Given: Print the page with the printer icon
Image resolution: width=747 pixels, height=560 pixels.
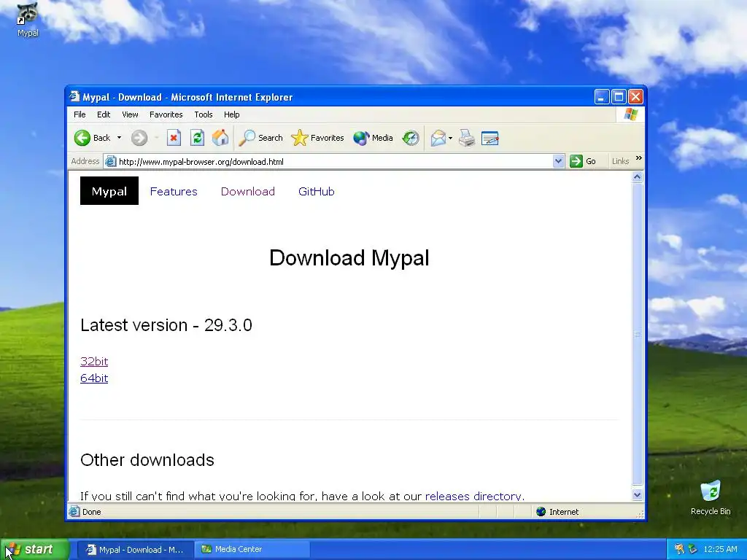Looking at the screenshot, I should coord(467,138).
